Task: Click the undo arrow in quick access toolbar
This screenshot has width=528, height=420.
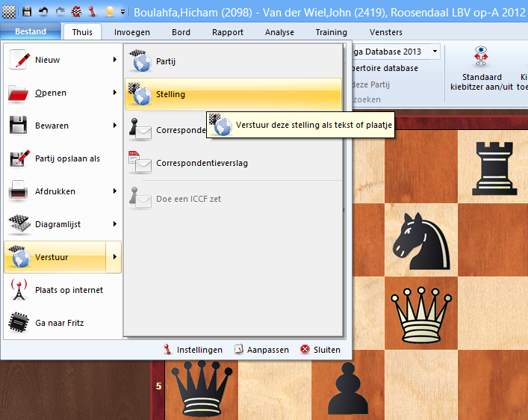Action: tap(43, 12)
